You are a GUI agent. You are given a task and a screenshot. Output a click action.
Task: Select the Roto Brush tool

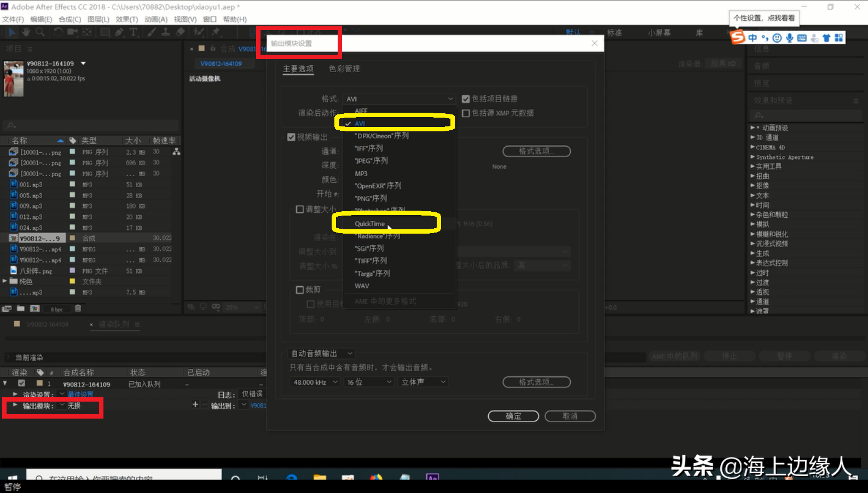coord(199,32)
